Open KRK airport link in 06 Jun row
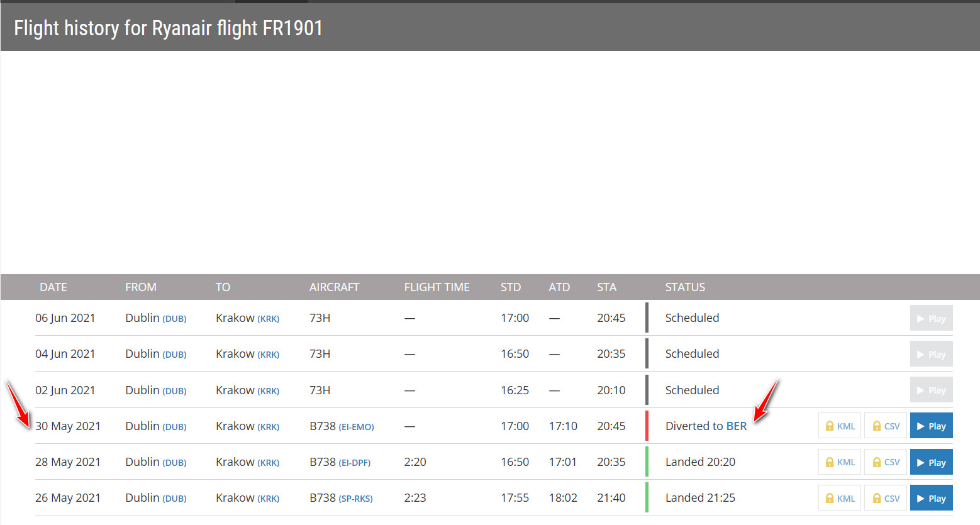Image resolution: width=980 pixels, height=525 pixels. coord(269,319)
